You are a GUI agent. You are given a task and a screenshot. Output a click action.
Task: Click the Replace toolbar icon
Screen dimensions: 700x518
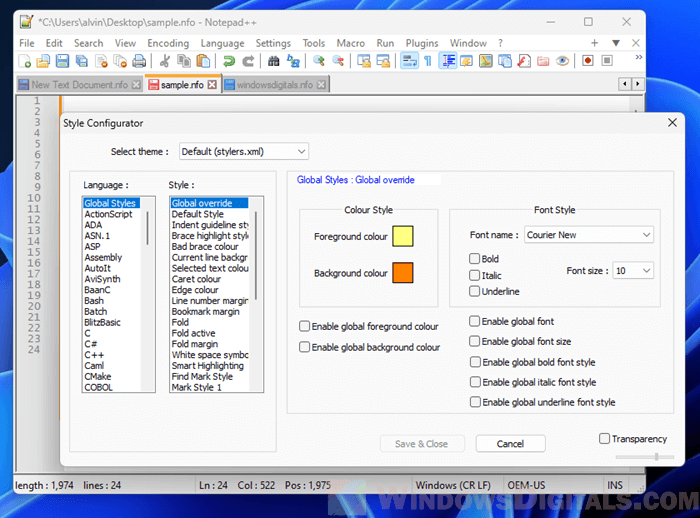click(x=293, y=61)
